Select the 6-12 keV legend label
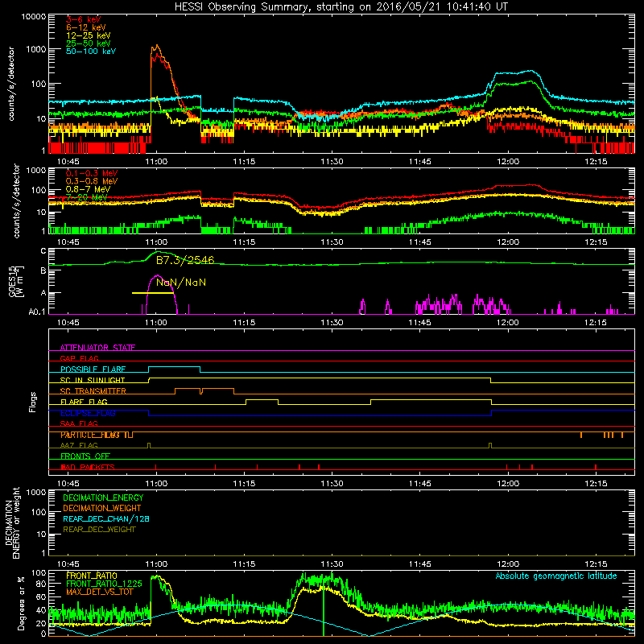The width and height of the screenshot is (644, 644). coord(86,27)
